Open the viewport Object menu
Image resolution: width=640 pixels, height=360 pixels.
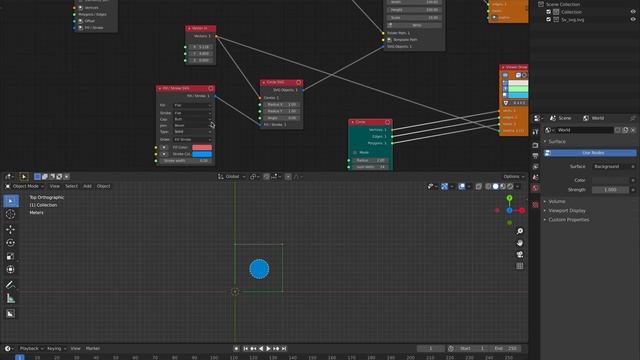(103, 187)
